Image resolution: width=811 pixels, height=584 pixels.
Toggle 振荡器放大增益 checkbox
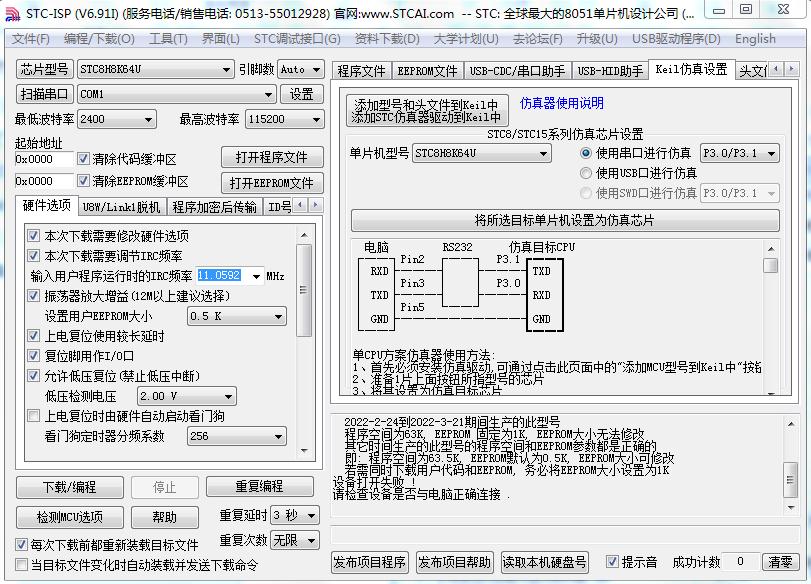pyautogui.click(x=34, y=296)
